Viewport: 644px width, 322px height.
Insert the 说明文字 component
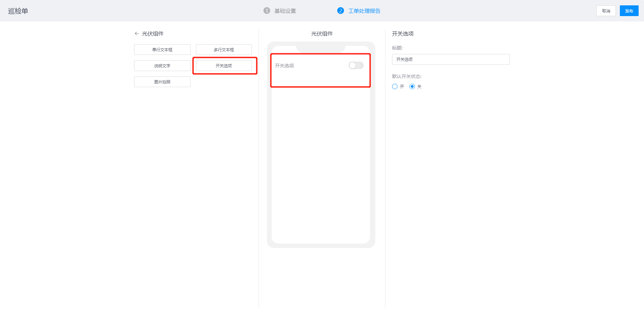pyautogui.click(x=162, y=66)
